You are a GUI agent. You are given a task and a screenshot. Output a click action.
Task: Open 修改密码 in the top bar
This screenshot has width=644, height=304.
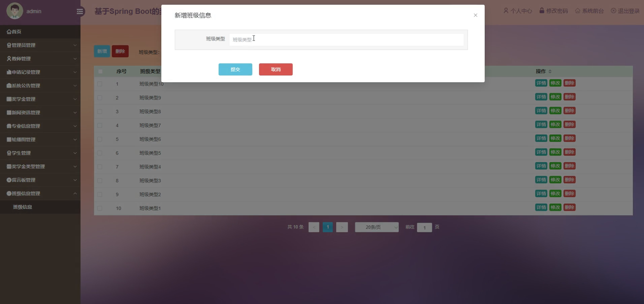pyautogui.click(x=553, y=11)
